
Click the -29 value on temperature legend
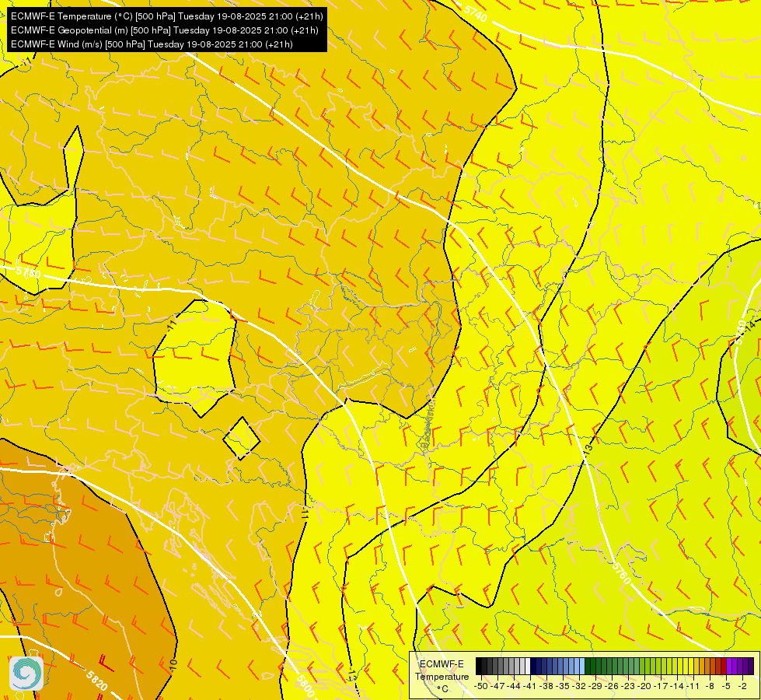(x=595, y=687)
